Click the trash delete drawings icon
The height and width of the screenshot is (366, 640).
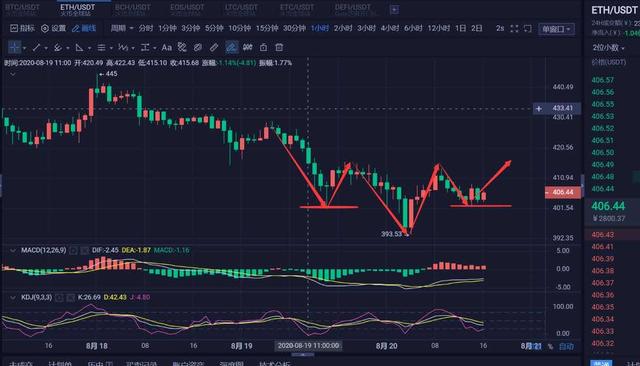(x=279, y=47)
